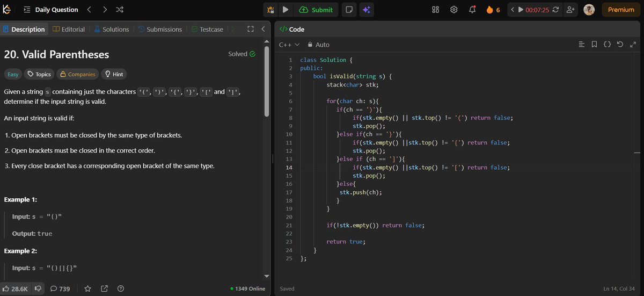Switch to the Editorial tab
The width and height of the screenshot is (644, 296).
69,30
